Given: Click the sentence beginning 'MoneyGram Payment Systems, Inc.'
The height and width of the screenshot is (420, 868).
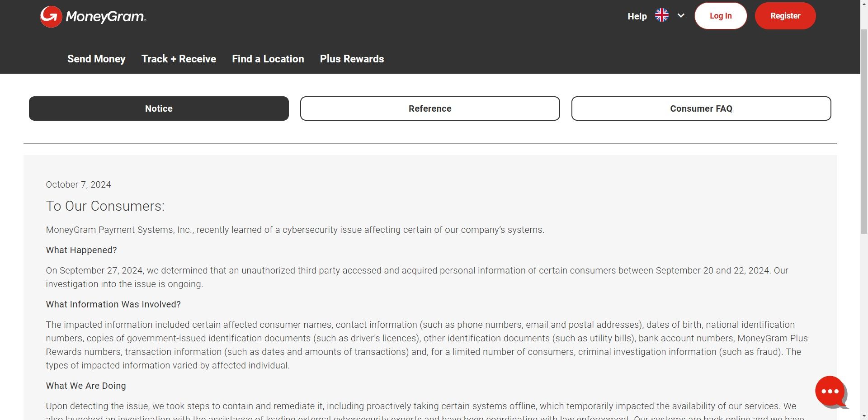Looking at the screenshot, I should (x=295, y=230).
